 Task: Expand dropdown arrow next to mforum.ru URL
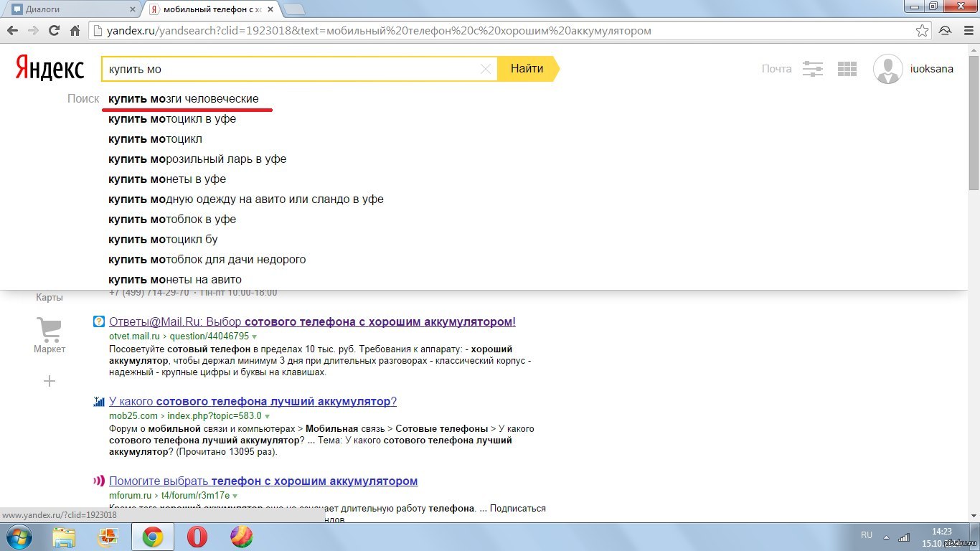(235, 496)
